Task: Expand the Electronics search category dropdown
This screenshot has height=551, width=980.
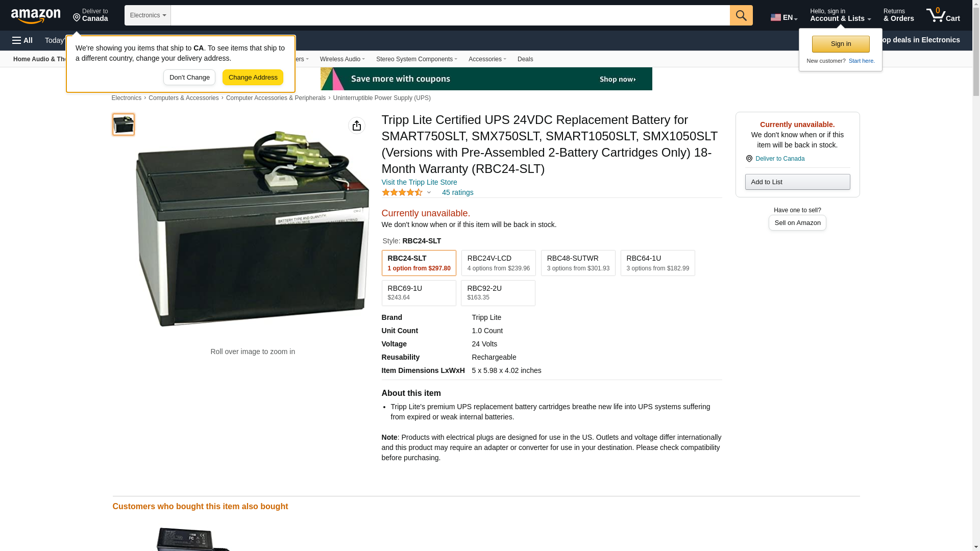Action: [x=148, y=15]
